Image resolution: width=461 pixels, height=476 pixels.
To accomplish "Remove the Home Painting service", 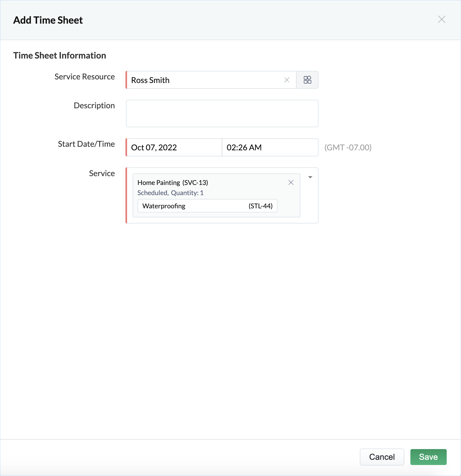I will pyautogui.click(x=291, y=182).
